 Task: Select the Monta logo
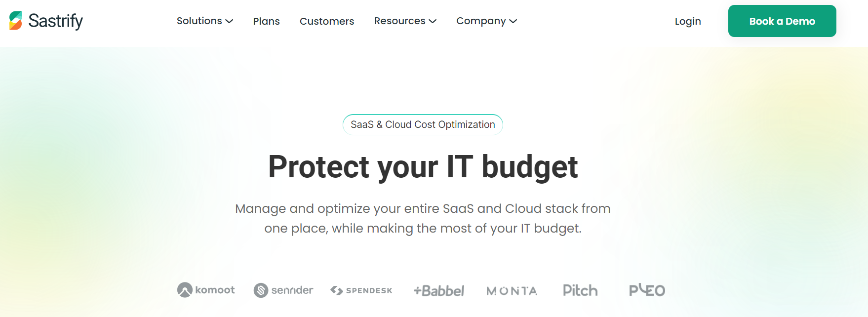512,291
